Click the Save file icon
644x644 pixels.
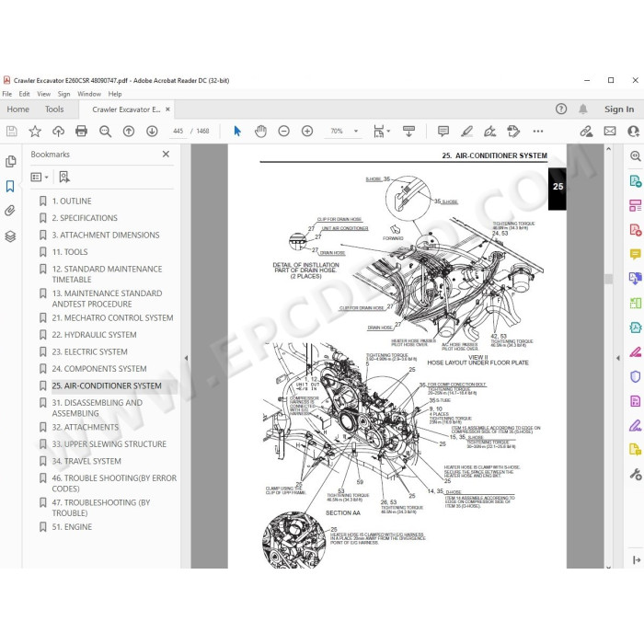click(x=11, y=131)
